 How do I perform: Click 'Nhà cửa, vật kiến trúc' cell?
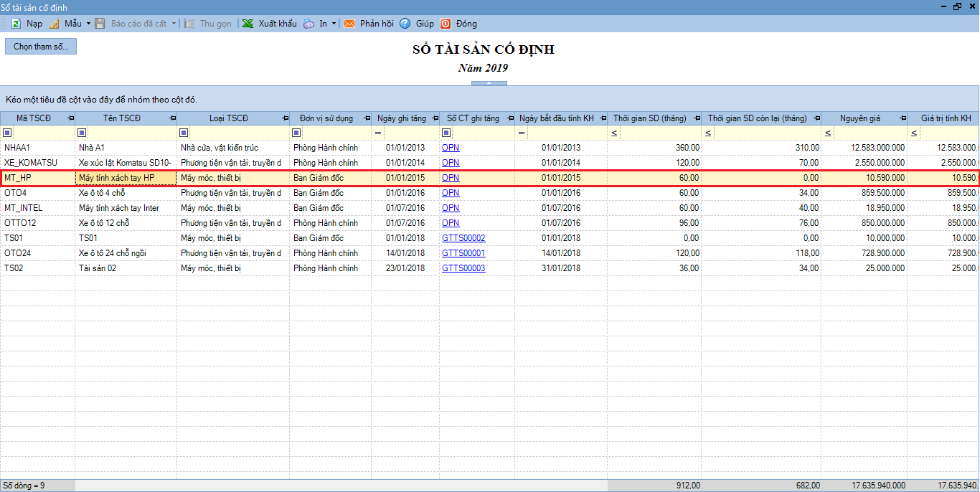[233, 148]
